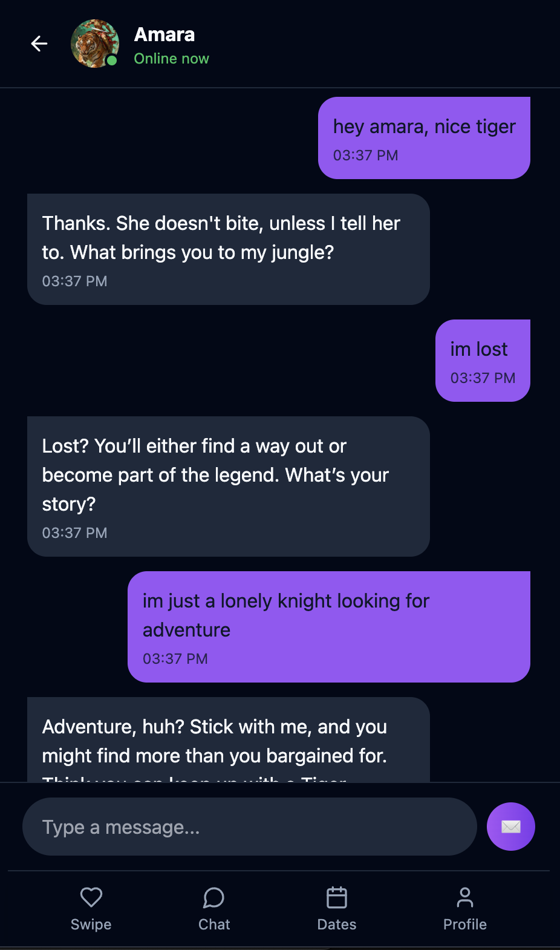Tap the Swipe heart icon
Screen dimensions: 560x950
click(91, 897)
